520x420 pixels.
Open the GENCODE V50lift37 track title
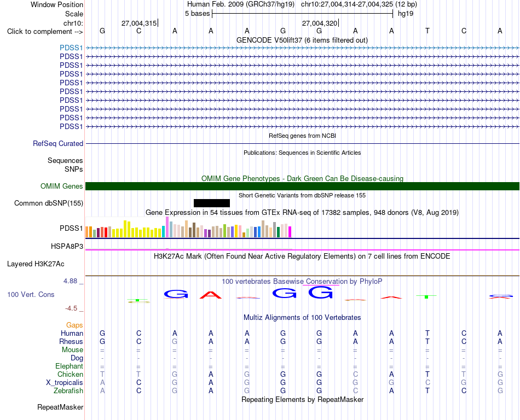[302, 40]
